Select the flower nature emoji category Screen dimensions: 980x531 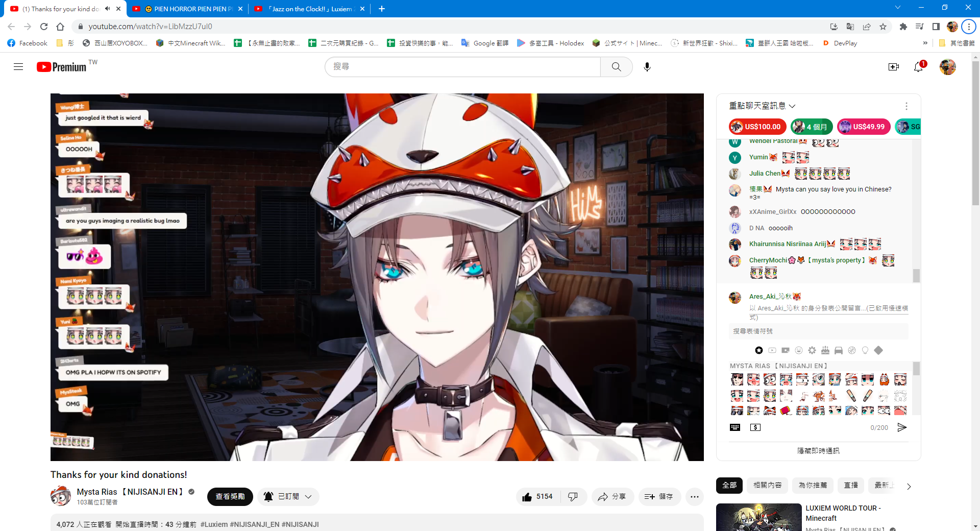(812, 350)
